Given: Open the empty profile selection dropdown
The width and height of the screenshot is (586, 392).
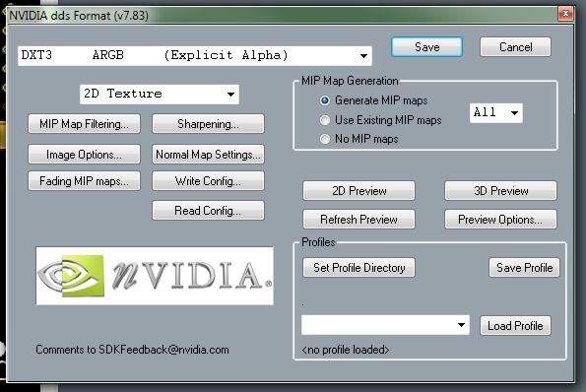Looking at the screenshot, I should tap(385, 325).
